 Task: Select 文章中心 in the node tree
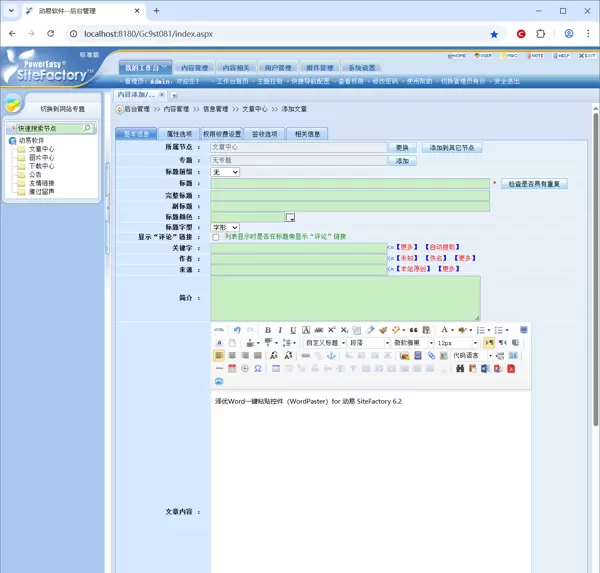42,149
